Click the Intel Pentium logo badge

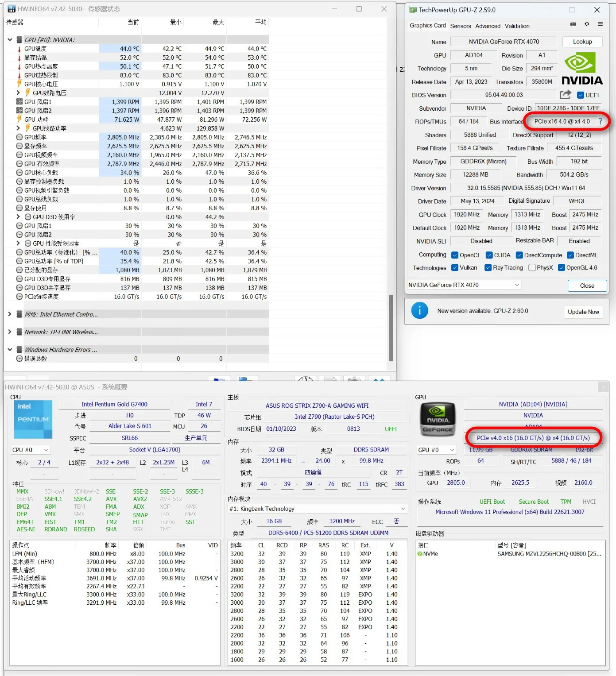(33, 419)
